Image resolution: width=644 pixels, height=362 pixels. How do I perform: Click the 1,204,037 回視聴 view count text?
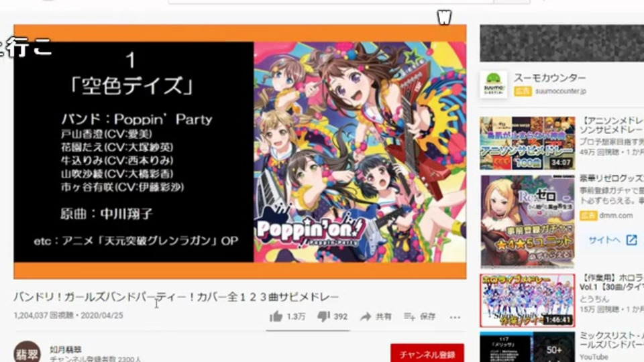[44, 316]
